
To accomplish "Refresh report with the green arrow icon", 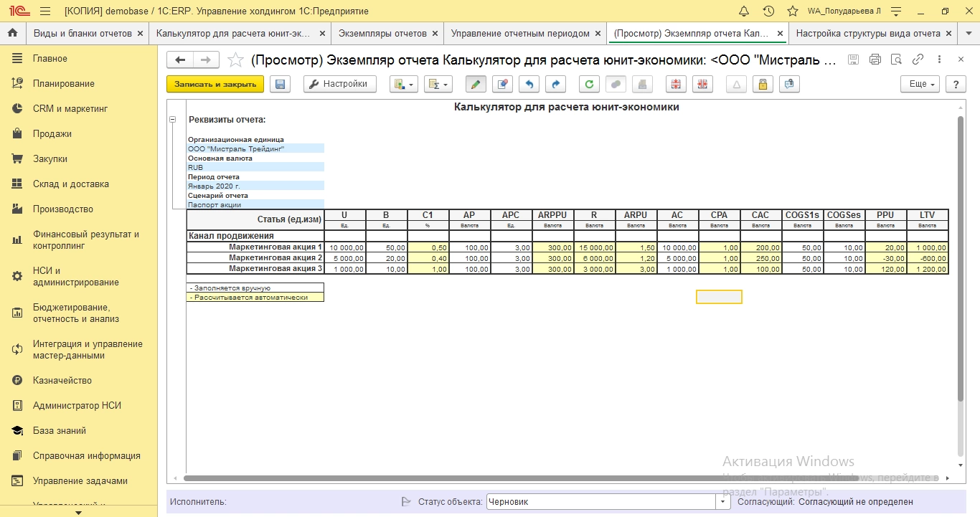I will pos(589,85).
